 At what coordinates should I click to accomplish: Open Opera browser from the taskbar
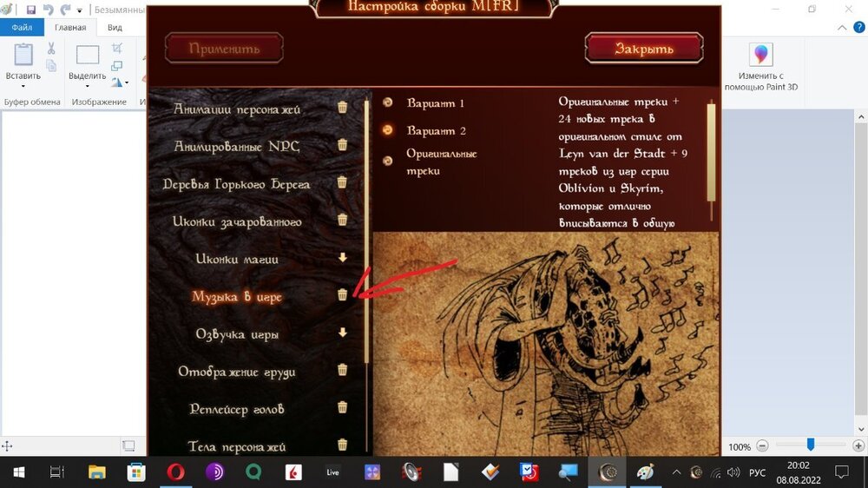[x=176, y=472]
